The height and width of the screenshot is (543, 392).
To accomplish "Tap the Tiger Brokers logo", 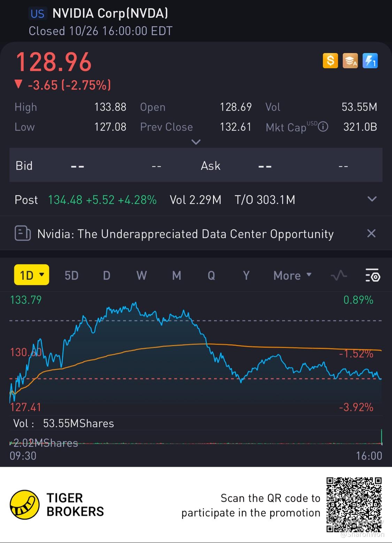I will 24,504.
